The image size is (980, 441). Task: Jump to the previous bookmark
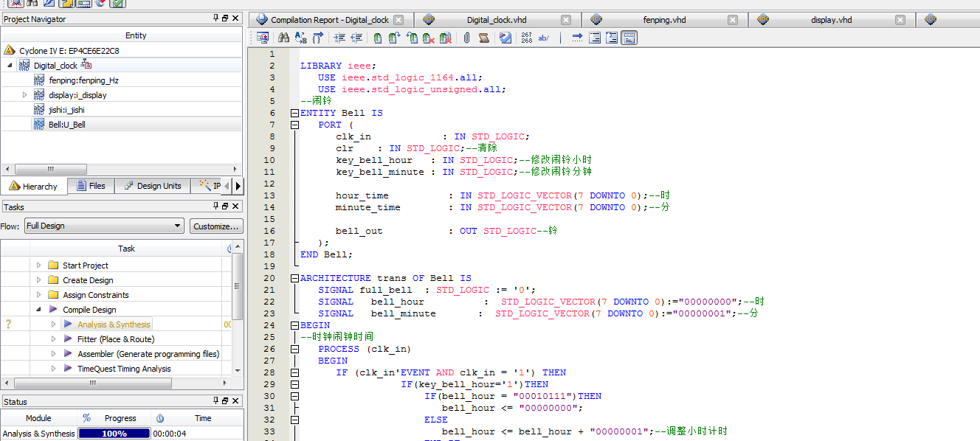pyautogui.click(x=412, y=38)
